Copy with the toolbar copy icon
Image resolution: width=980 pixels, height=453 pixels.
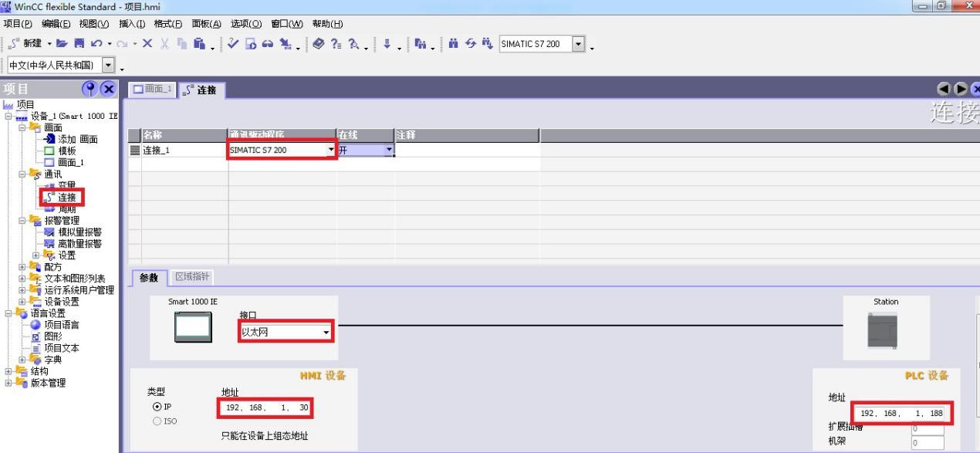pyautogui.click(x=181, y=44)
